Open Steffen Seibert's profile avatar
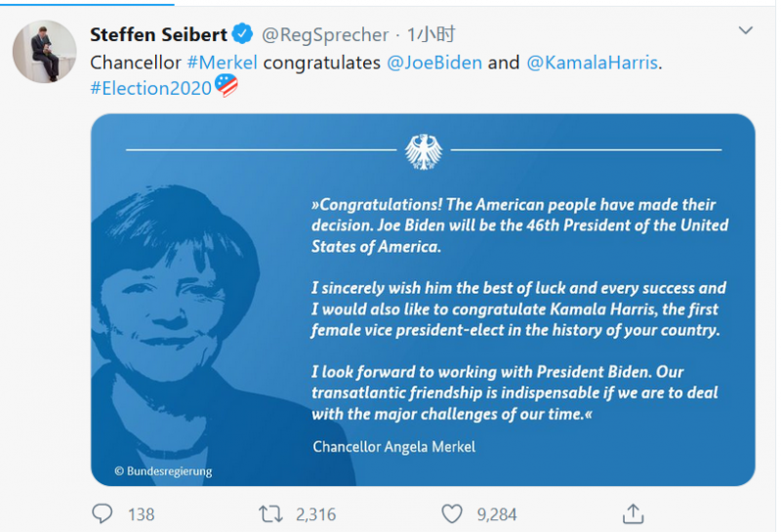Image resolution: width=781 pixels, height=532 pixels. pyautogui.click(x=44, y=52)
